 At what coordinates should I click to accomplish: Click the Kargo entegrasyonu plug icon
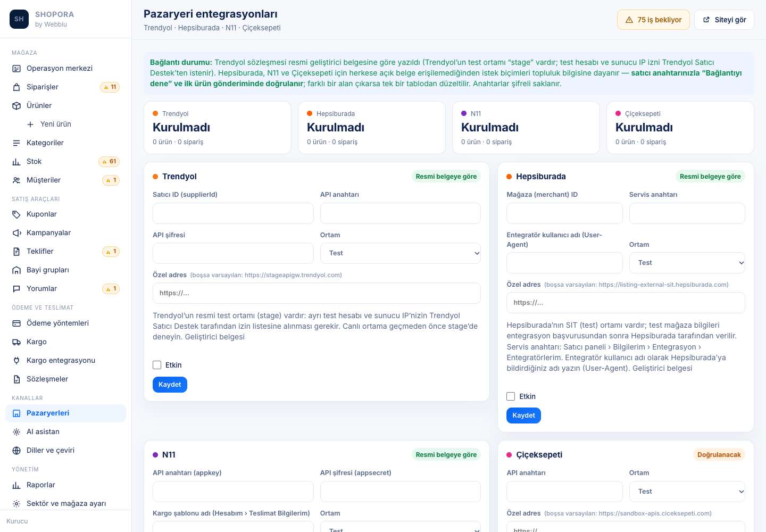pos(16,361)
